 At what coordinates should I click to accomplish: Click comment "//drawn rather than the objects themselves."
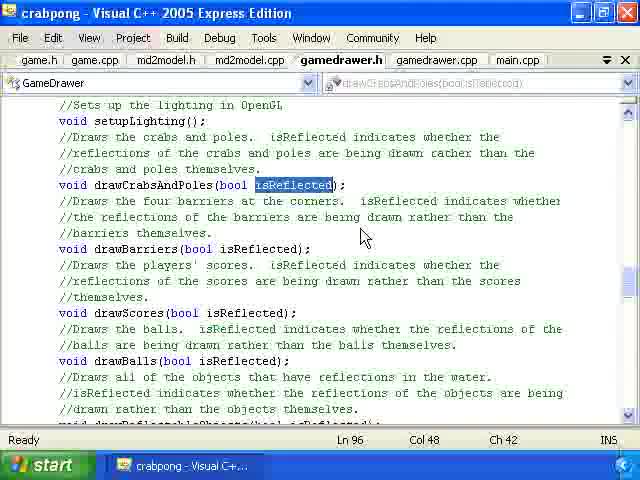pyautogui.click(x=209, y=409)
